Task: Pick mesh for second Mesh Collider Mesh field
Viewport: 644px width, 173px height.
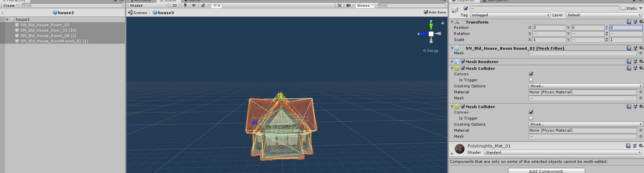Action: (641, 136)
